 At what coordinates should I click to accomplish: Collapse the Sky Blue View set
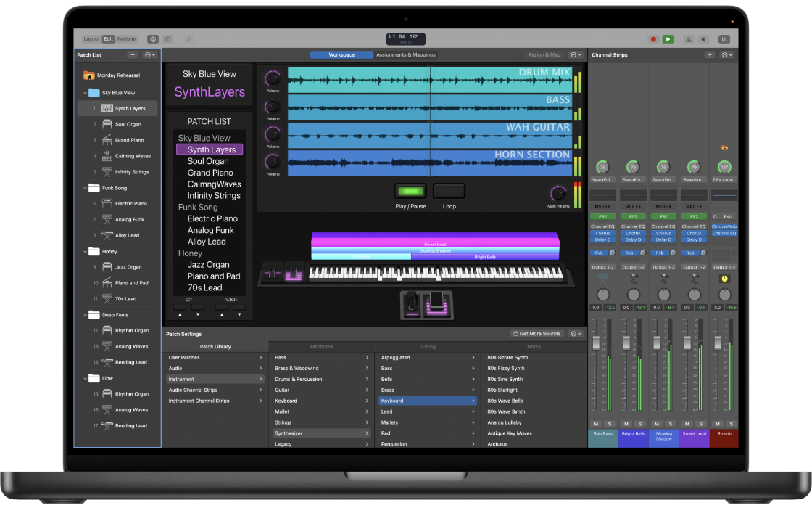(83, 93)
